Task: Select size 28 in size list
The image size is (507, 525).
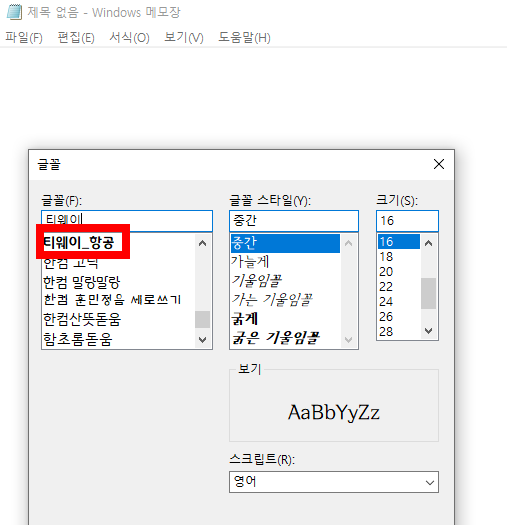Action: click(386, 331)
